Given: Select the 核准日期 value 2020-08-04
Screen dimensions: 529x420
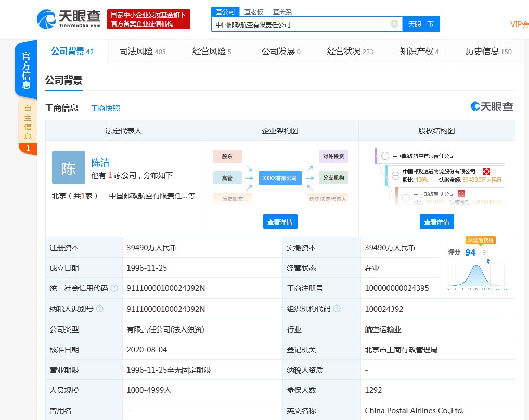Looking at the screenshot, I should pos(147,350).
